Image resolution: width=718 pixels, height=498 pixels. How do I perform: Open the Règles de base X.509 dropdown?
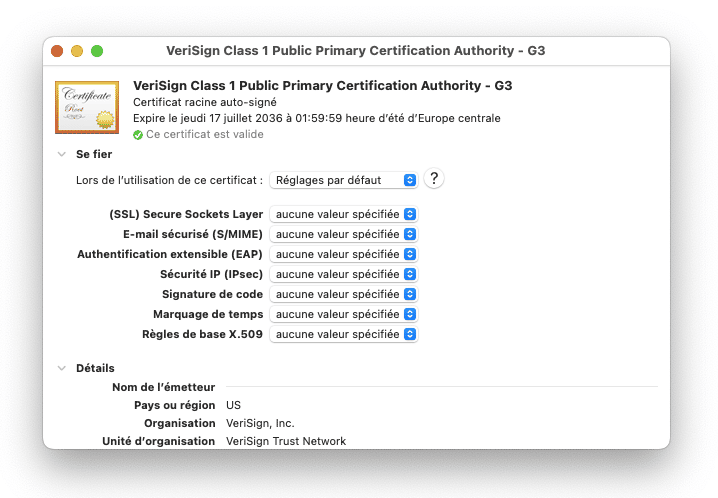(343, 334)
